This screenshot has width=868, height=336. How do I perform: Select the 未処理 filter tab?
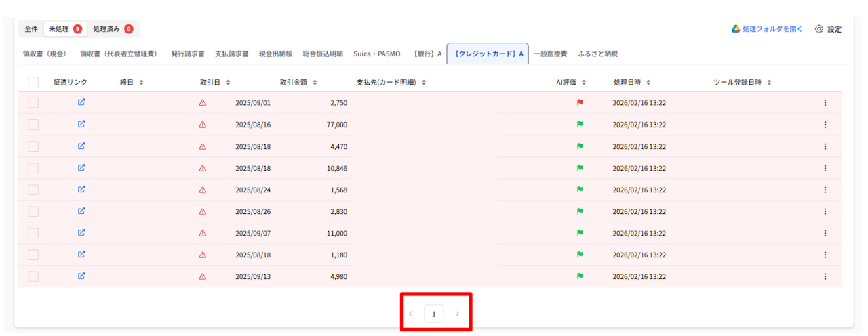[65, 29]
